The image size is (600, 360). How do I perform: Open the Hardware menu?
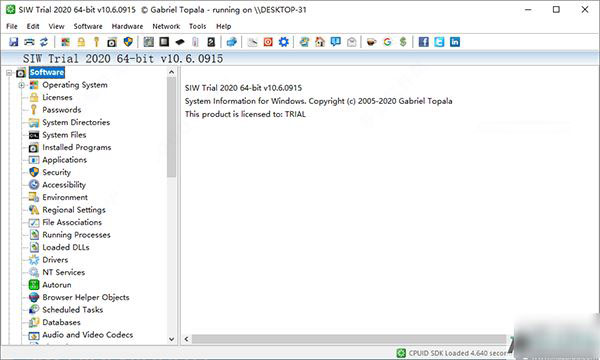pos(127,26)
